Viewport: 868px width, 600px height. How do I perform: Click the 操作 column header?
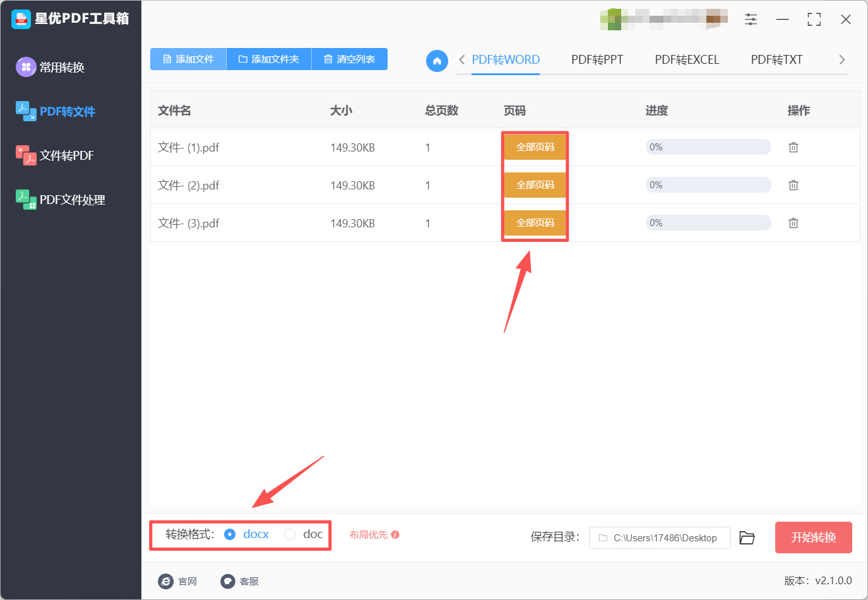pyautogui.click(x=799, y=111)
